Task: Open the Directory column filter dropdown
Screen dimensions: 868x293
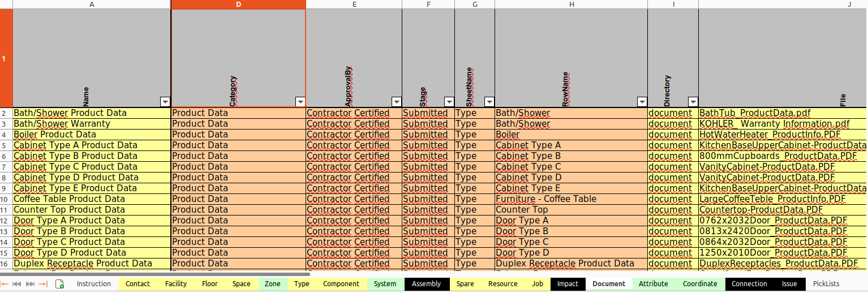Action: [693, 102]
